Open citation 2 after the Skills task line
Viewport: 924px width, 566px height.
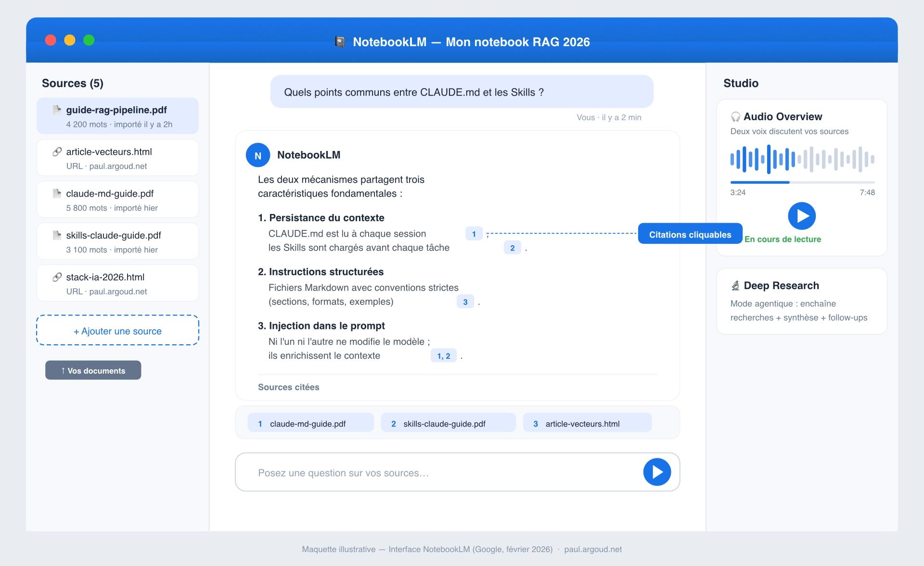[513, 248]
